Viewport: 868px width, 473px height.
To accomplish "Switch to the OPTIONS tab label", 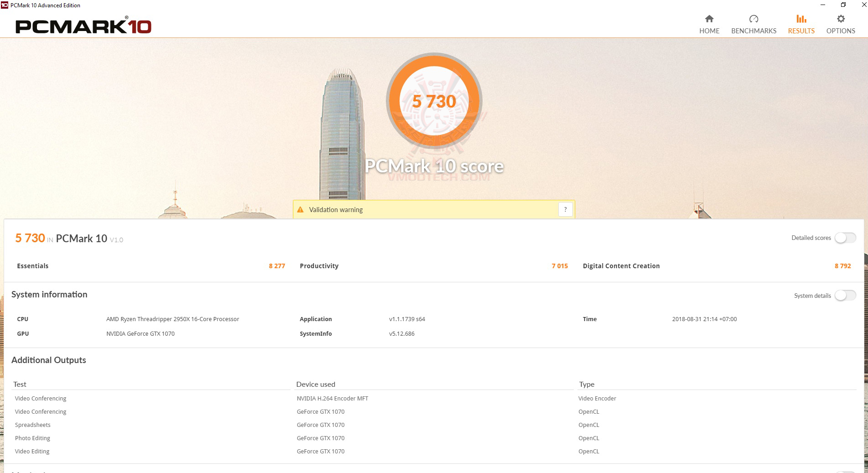I will coord(841,31).
